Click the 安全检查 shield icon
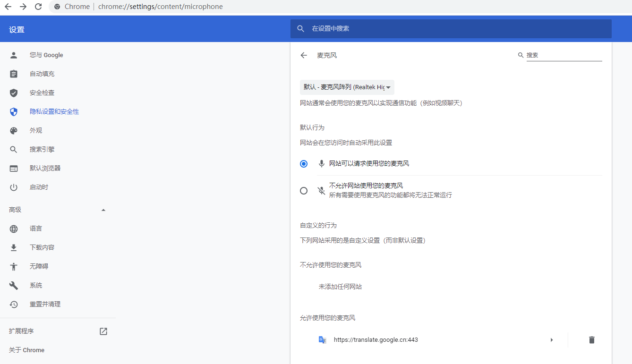This screenshot has height=364, width=632. click(14, 93)
